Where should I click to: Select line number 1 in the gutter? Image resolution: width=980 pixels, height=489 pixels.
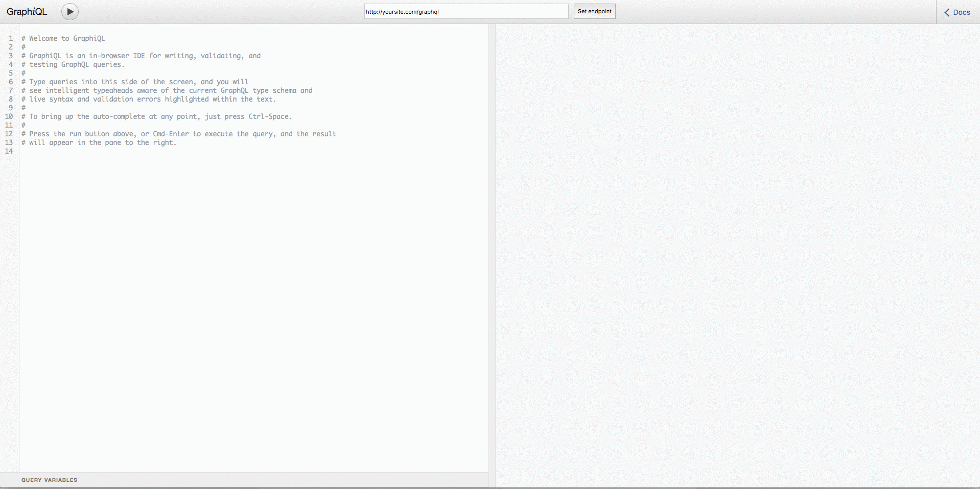10,38
